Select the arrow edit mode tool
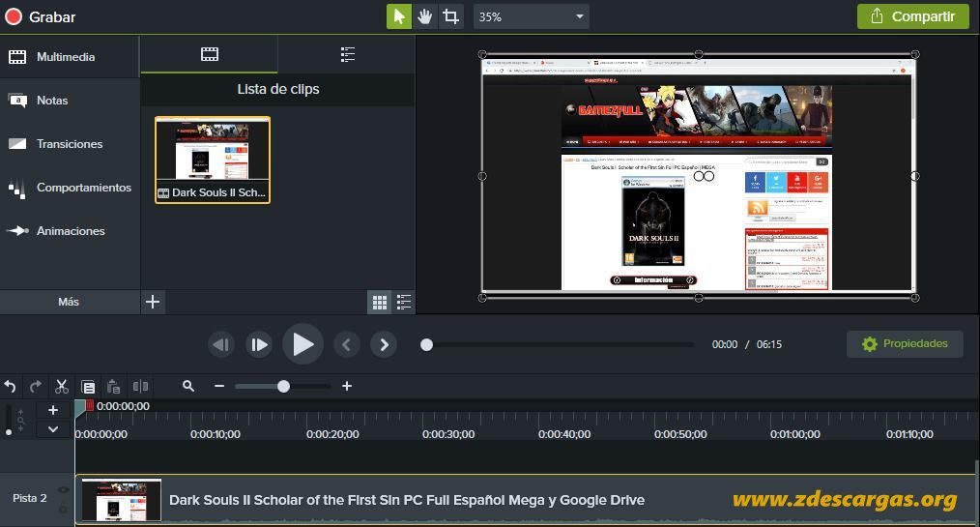 coord(399,16)
